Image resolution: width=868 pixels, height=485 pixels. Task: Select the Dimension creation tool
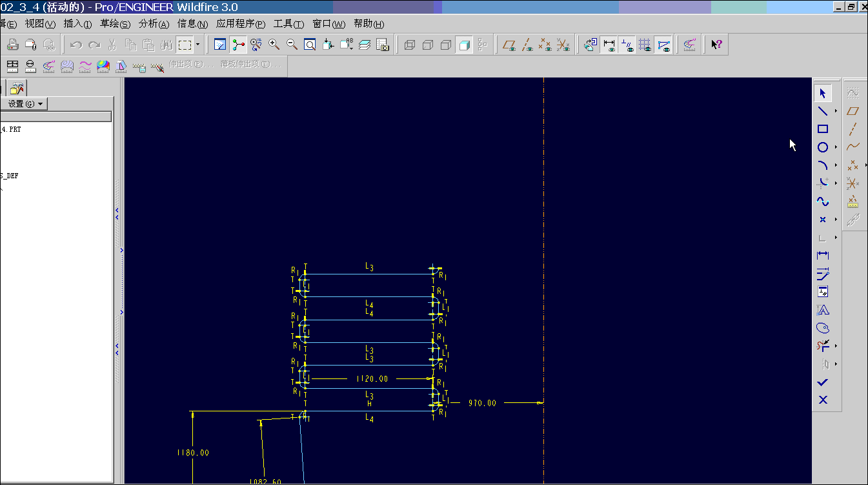(823, 256)
